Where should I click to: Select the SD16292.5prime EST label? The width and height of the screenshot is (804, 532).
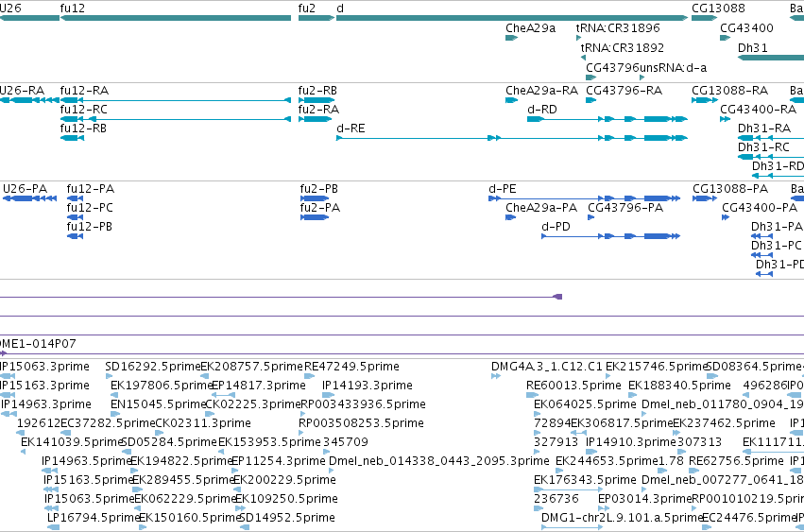click(x=152, y=367)
